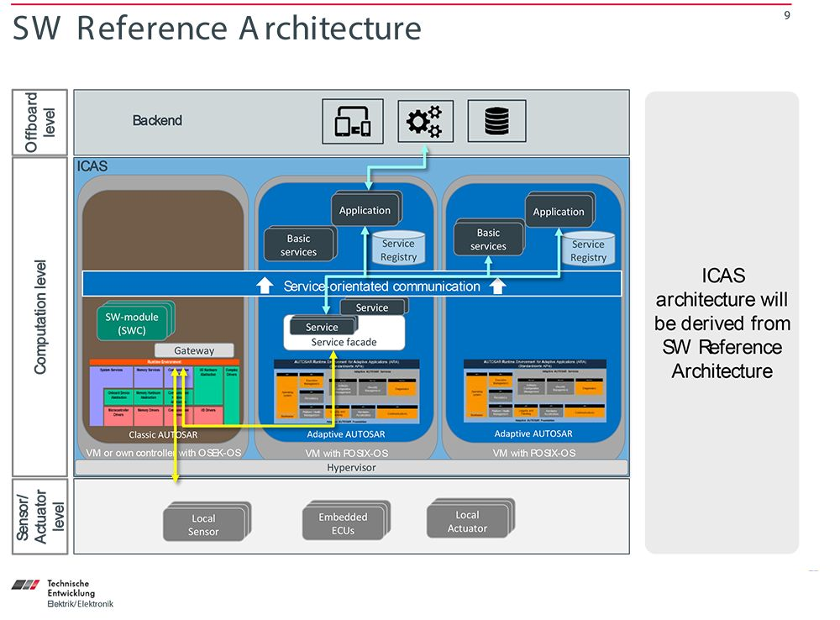
Task: Click the "Adaptive AUTOSAR" caption in the rightmost VM
Action: pos(533,433)
